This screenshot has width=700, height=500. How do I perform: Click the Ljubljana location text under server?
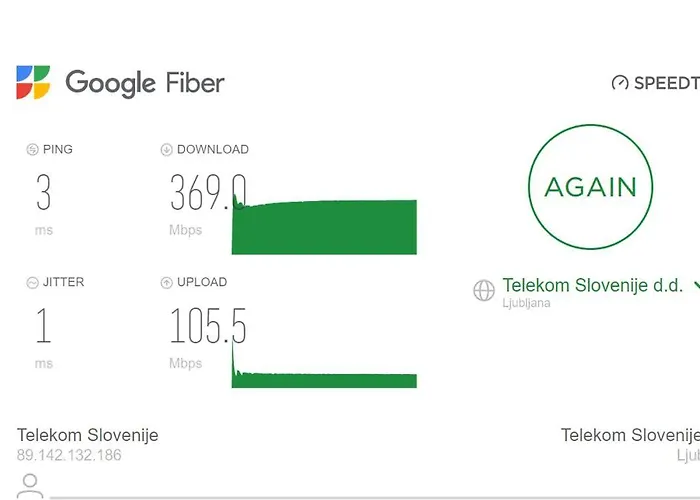click(526, 302)
